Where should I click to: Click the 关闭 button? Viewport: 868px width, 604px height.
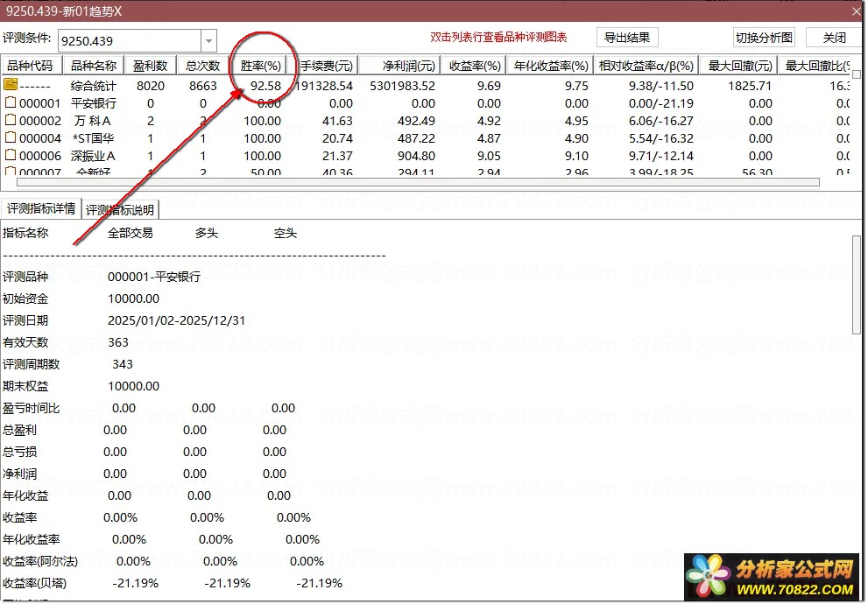pos(834,38)
